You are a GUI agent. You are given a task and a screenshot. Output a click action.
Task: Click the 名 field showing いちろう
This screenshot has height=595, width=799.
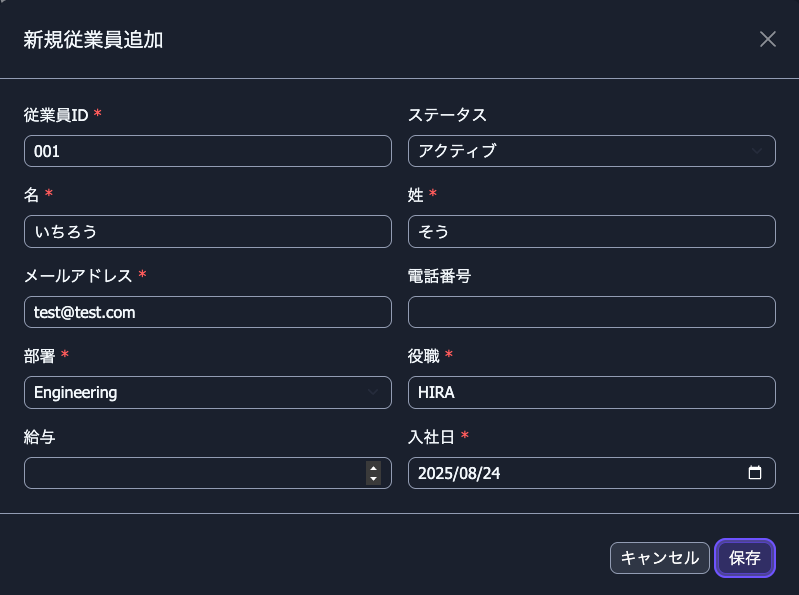click(x=208, y=231)
